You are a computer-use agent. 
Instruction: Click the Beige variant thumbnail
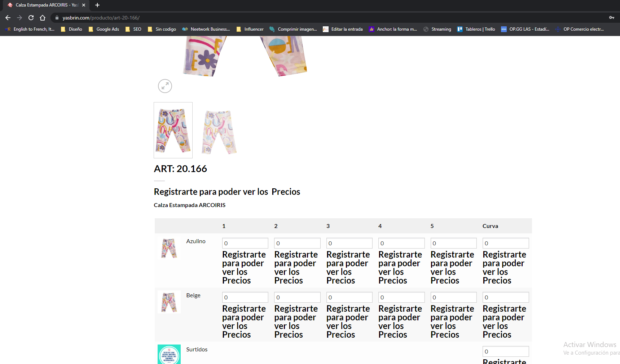coord(169,302)
